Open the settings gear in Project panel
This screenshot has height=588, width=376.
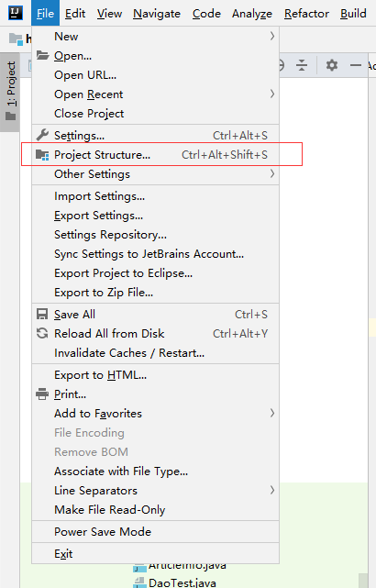click(x=331, y=65)
